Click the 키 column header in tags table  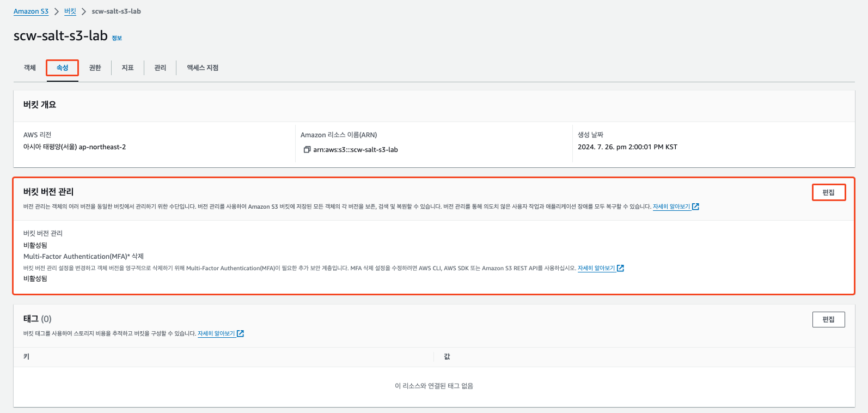pos(26,356)
